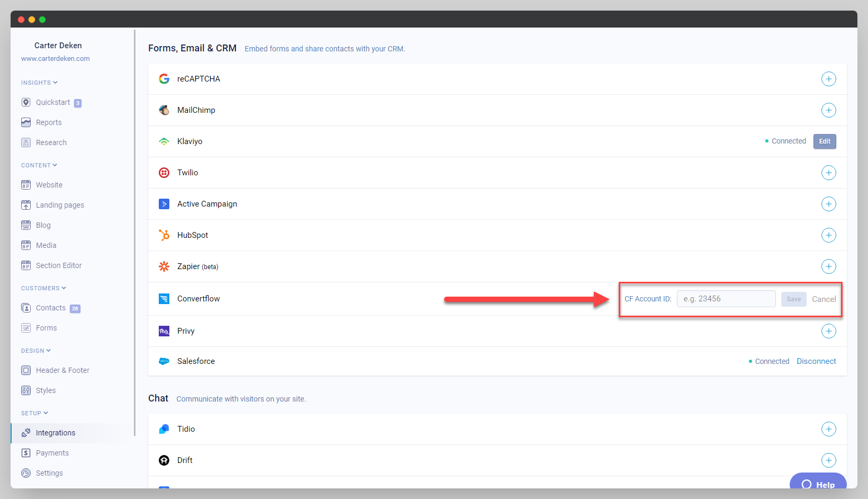Open the Payments sidebar item

tap(52, 453)
